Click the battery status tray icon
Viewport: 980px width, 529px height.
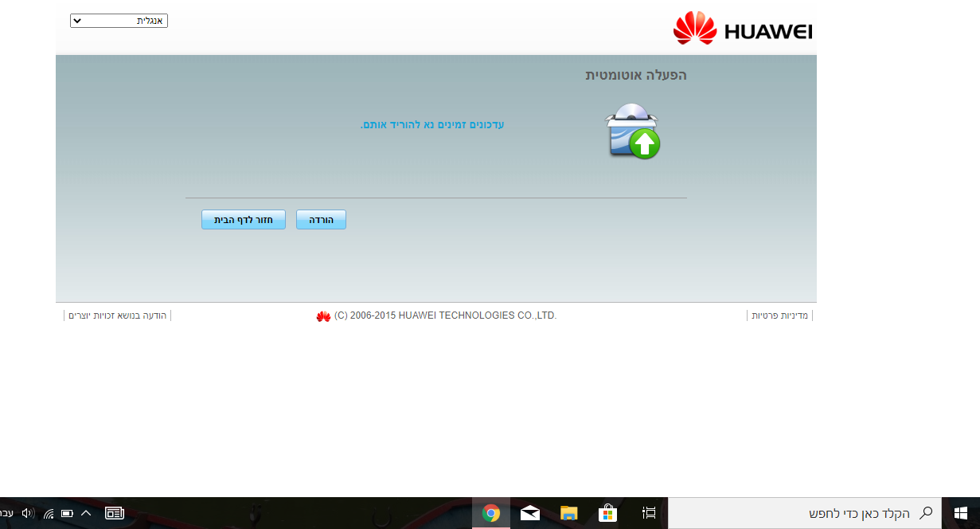68,513
